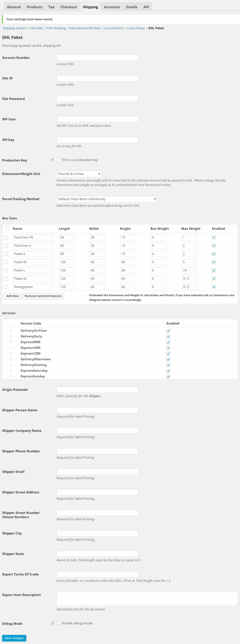The height and width of the screenshot is (644, 240).
Task: Focus the Shipper City field
Action: pos(97,533)
